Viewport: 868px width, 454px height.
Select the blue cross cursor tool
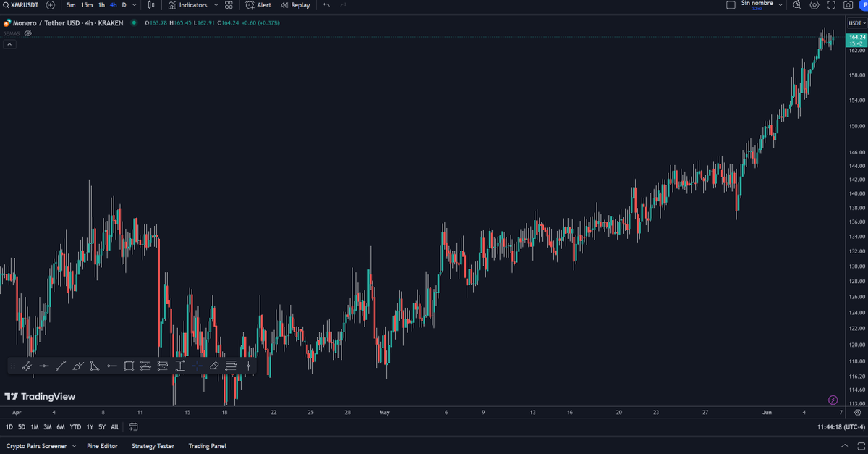[197, 366]
